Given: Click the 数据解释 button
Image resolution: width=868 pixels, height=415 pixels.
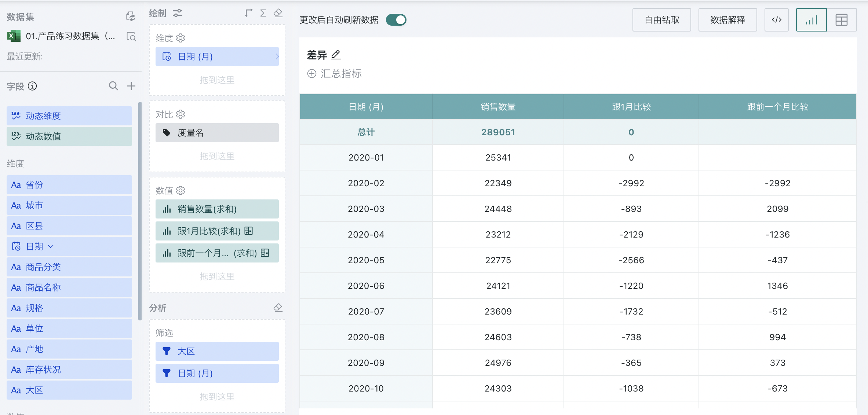Looking at the screenshot, I should 727,20.
